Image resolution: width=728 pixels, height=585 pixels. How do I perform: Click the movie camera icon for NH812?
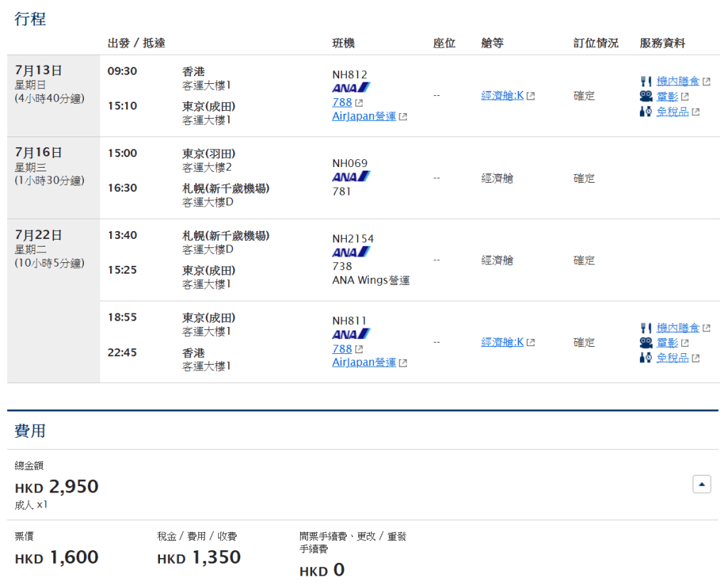tap(646, 96)
